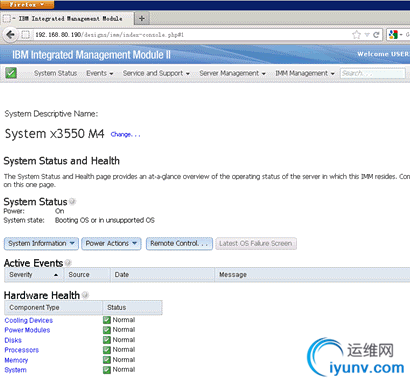
Task: Open the Firefox application menu button
Action: tap(27, 4)
